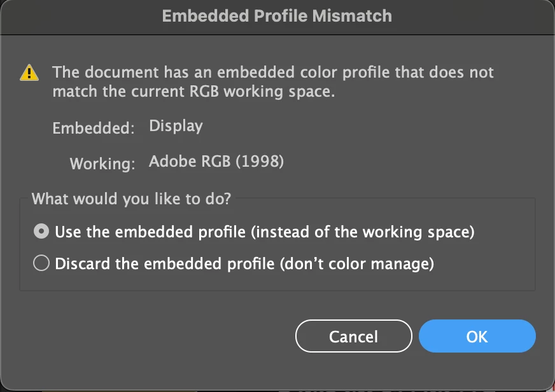Image resolution: width=555 pixels, height=392 pixels.
Task: Click the yellow warning triangle icon
Action: click(29, 73)
